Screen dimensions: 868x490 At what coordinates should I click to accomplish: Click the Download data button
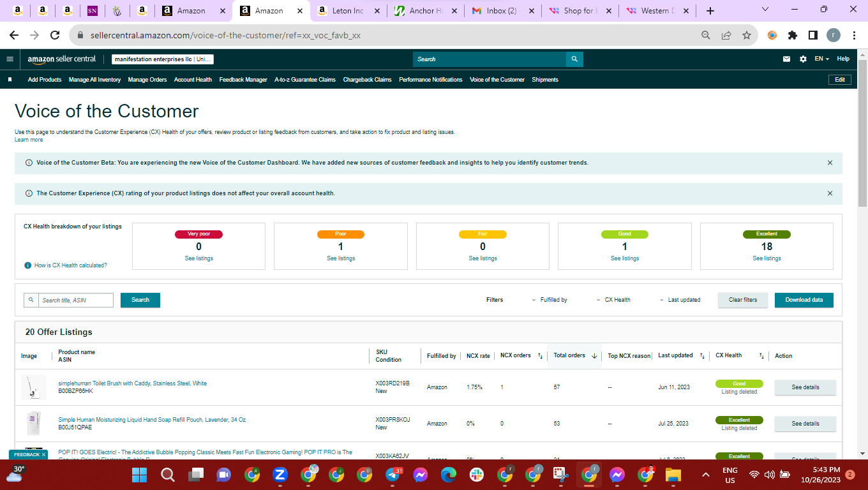click(804, 300)
